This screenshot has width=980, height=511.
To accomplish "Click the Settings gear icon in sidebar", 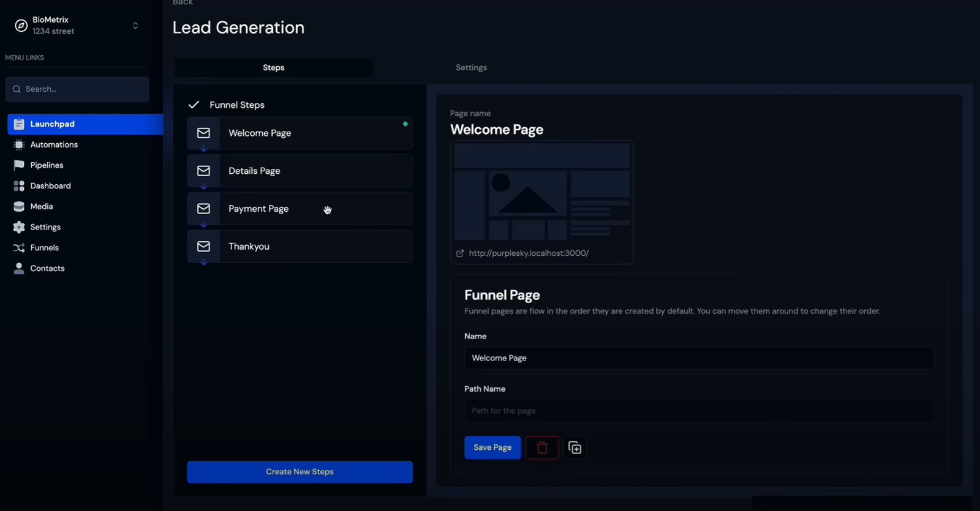I will coord(19,227).
